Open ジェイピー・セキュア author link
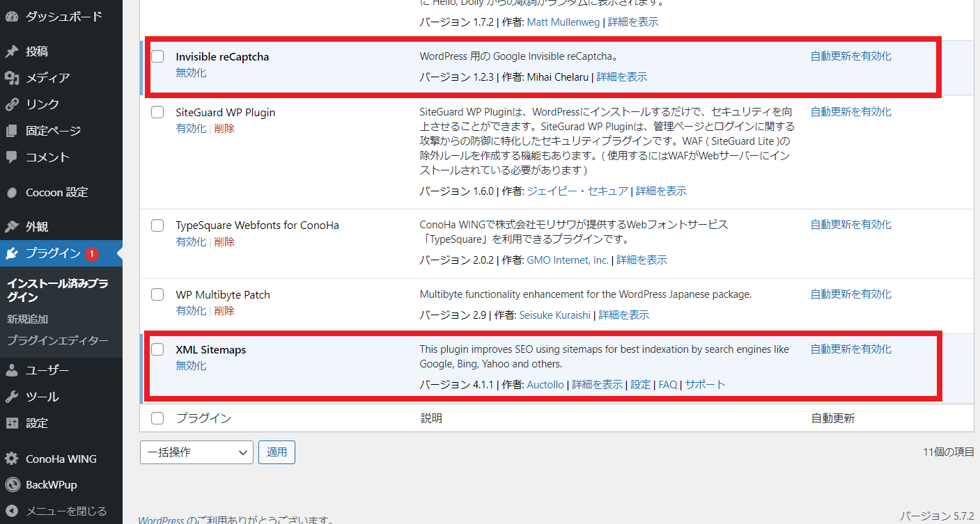The image size is (980, 524). (577, 191)
